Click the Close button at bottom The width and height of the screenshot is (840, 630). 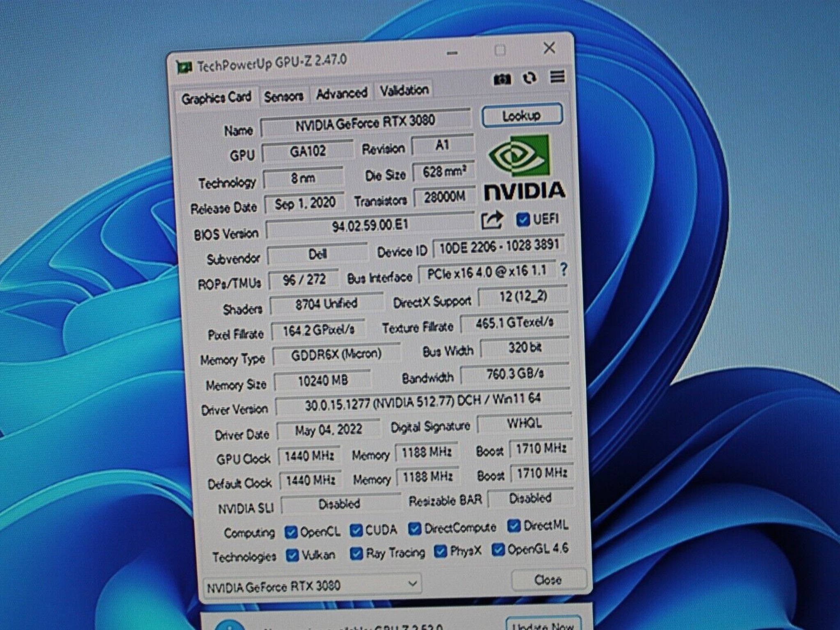548,580
